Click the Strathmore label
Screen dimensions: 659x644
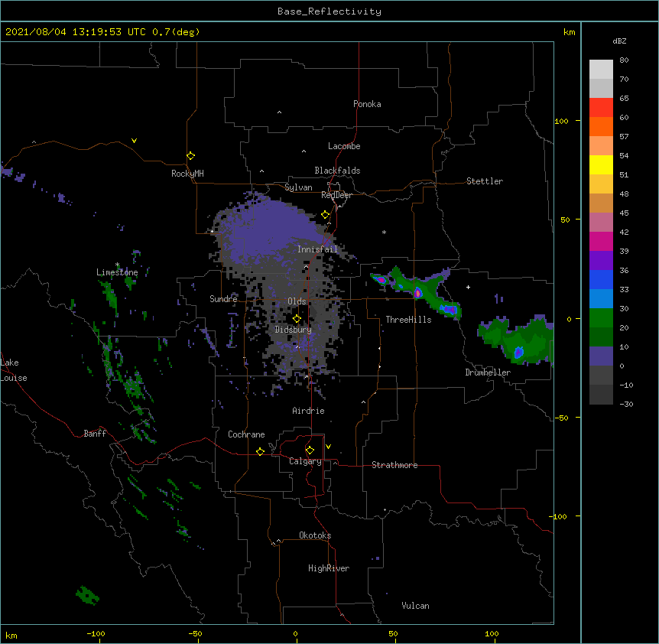[x=394, y=465]
